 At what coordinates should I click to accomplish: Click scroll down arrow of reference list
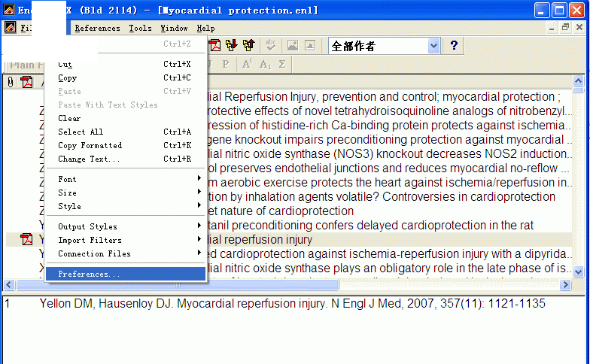click(578, 271)
